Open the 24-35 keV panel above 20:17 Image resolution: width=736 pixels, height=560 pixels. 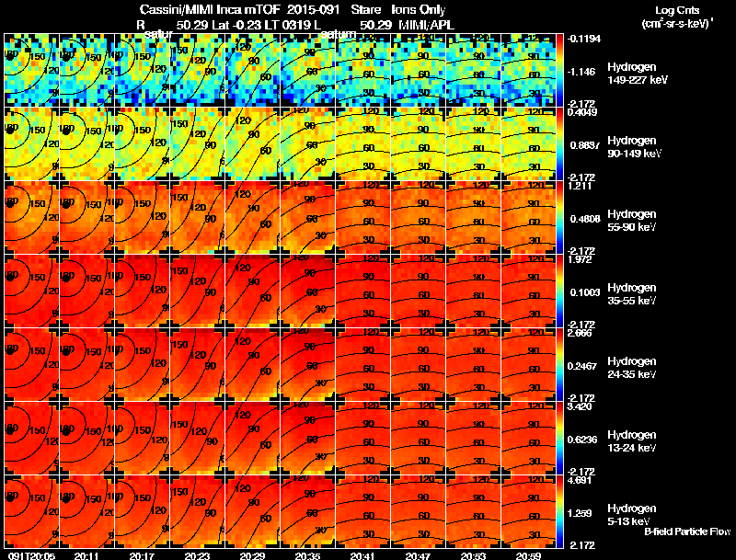tap(142, 364)
